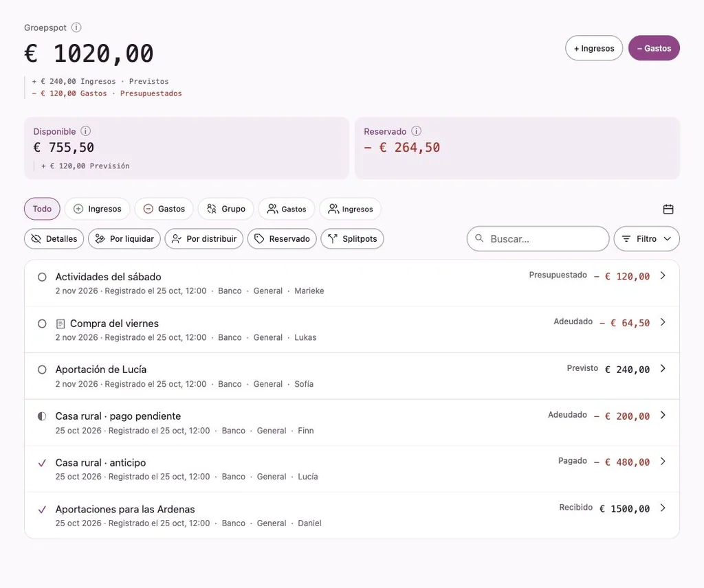Click the – € 480,00 amount
This screenshot has height=588, width=704.
click(x=621, y=462)
